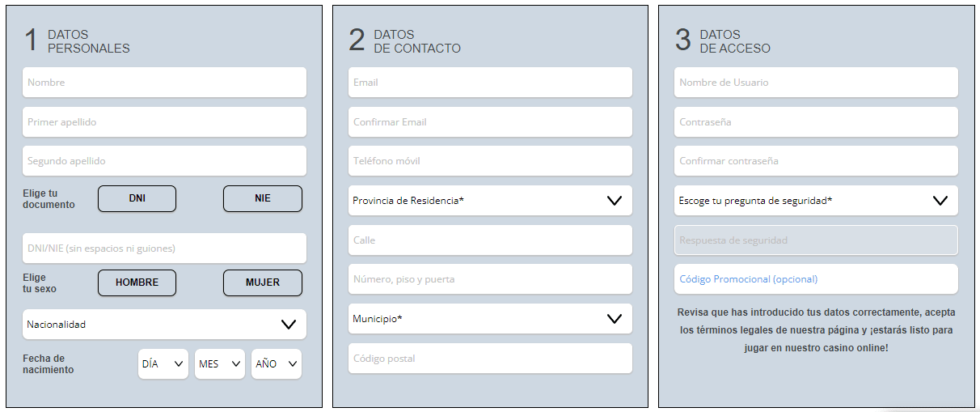Select the DNI document button
Screen dimensions: 980x412
click(x=137, y=199)
